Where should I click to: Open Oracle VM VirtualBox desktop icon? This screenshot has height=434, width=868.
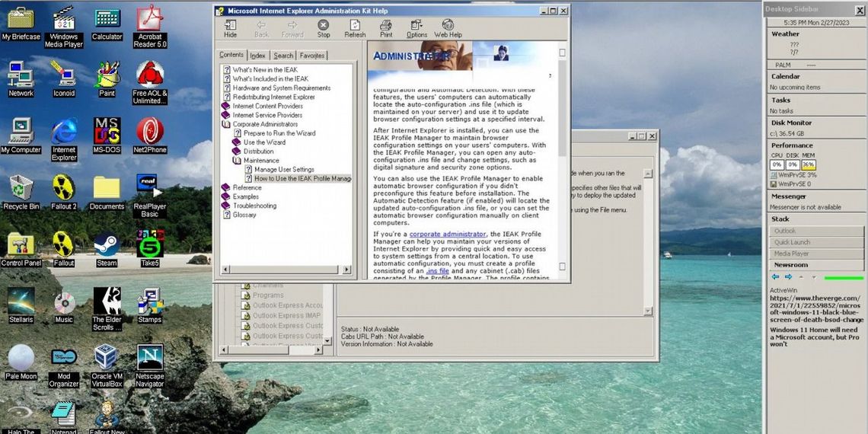coord(107,366)
